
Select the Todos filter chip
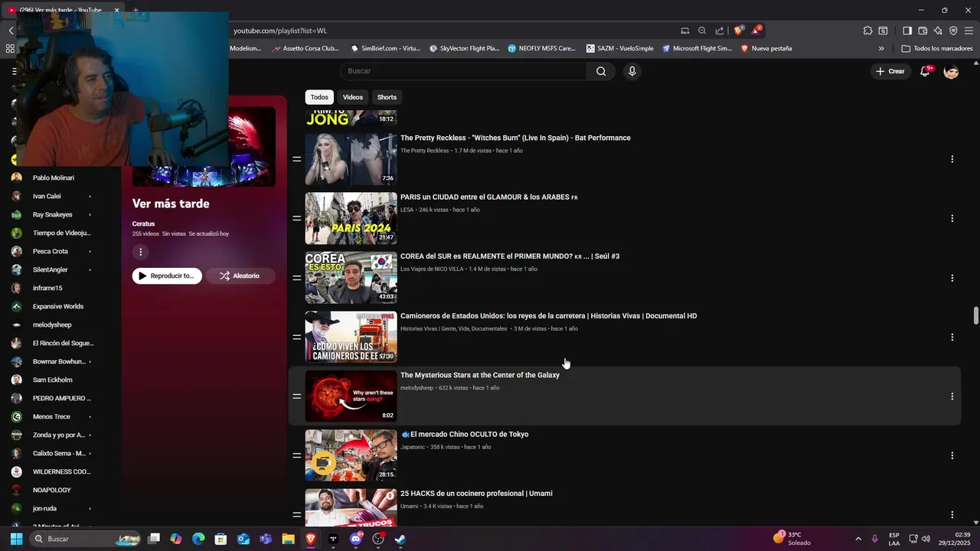pyautogui.click(x=319, y=97)
